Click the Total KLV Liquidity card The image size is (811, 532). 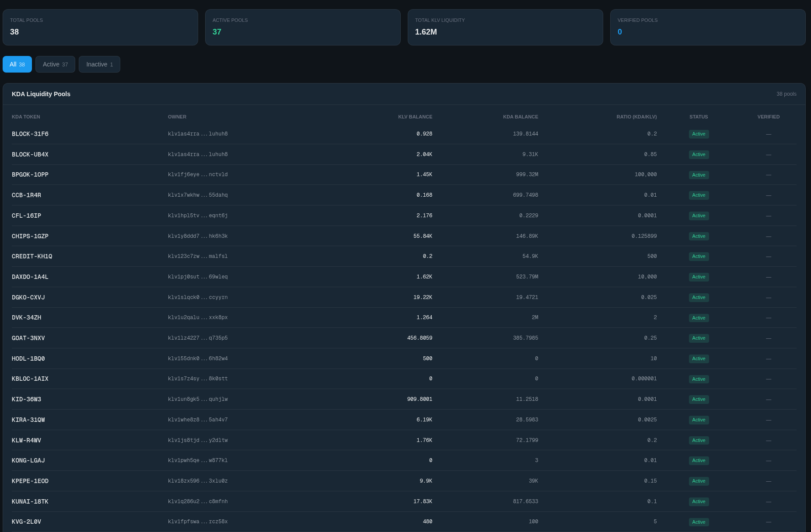pos(505,27)
